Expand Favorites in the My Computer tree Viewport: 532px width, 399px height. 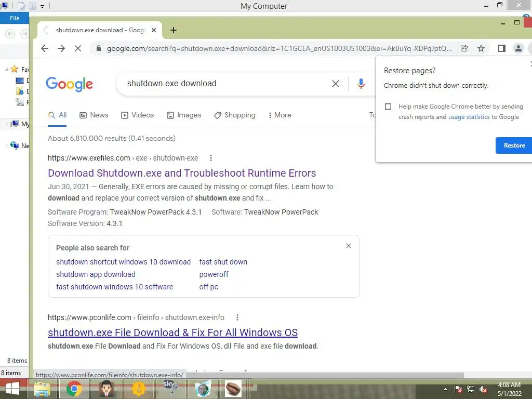pyautogui.click(x=7, y=69)
